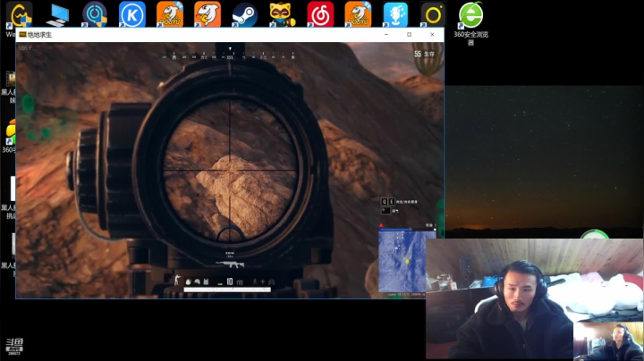Open the purple circular shield app shortcut

pos(95,14)
